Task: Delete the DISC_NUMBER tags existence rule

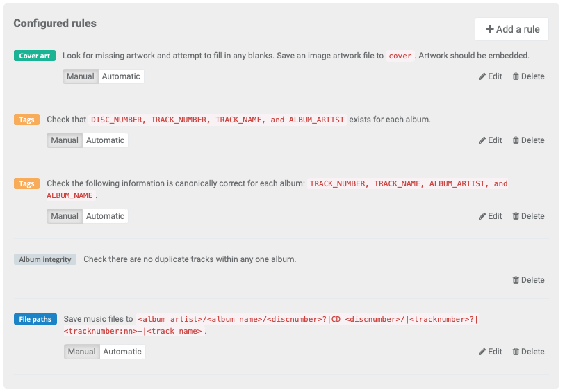Action: [528, 140]
